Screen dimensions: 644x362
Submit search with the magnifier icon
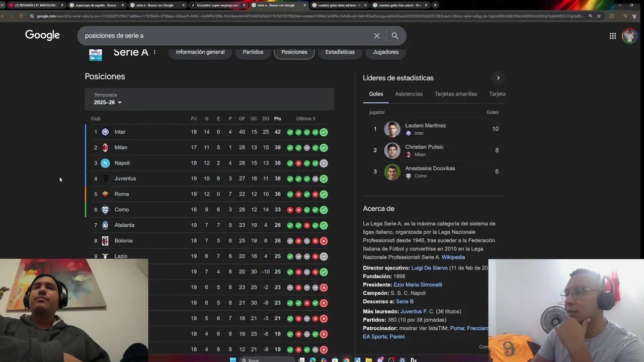click(395, 36)
